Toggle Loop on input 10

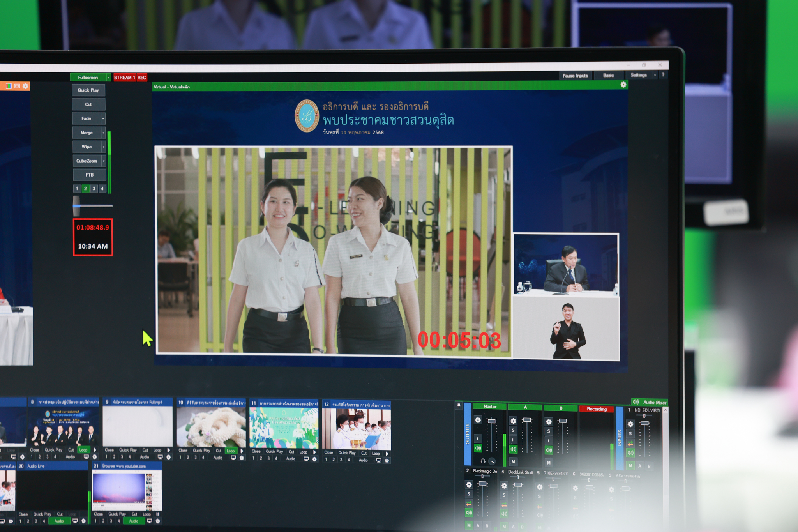[231, 451]
